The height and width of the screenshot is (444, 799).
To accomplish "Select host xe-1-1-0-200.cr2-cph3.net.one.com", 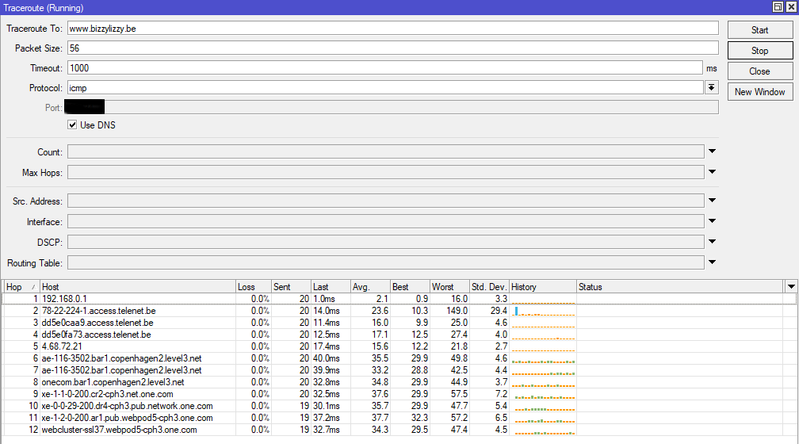I will [108, 394].
